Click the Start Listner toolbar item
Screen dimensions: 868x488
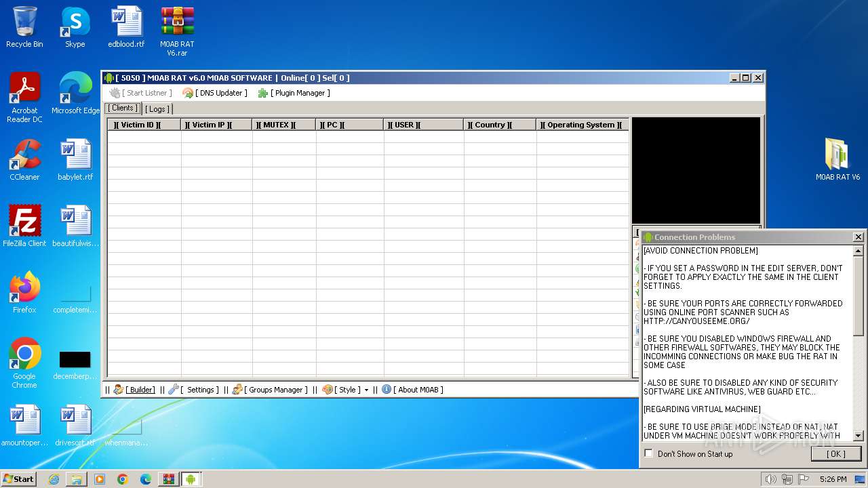tap(141, 93)
